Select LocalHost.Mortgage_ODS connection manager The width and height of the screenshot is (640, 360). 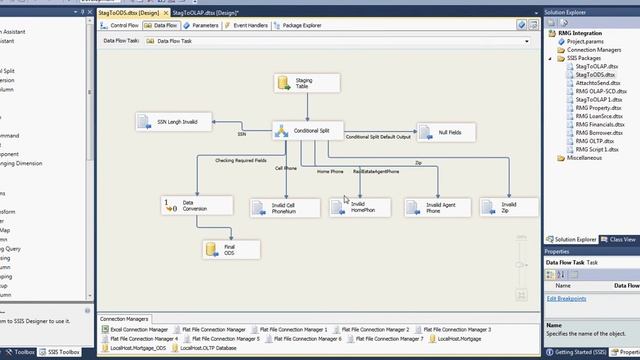pyautogui.click(x=134, y=348)
